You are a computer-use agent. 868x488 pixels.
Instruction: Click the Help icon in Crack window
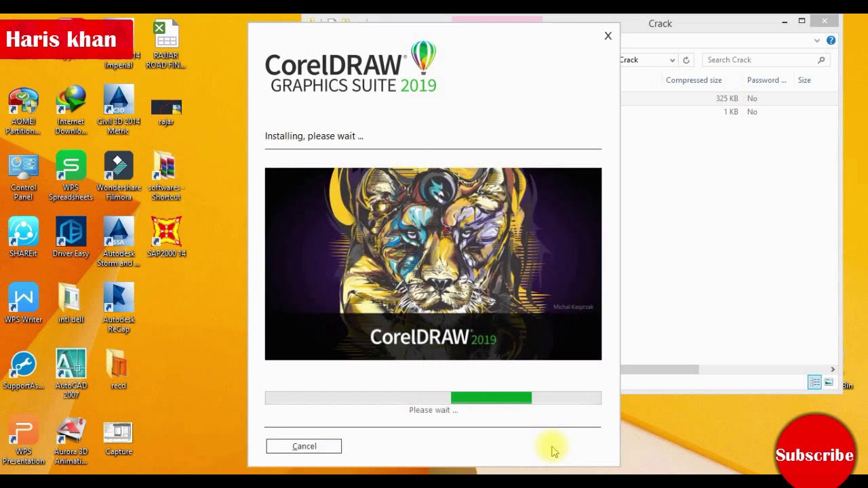click(831, 41)
